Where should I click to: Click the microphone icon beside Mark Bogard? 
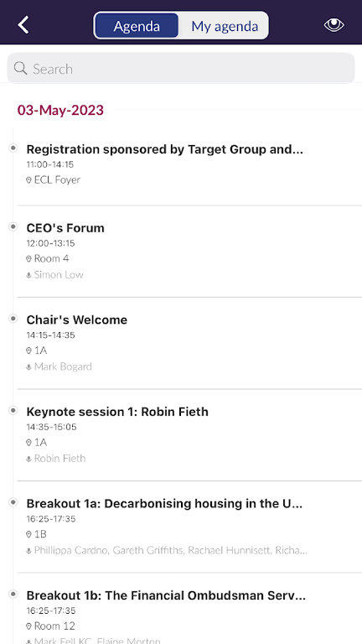point(28,367)
